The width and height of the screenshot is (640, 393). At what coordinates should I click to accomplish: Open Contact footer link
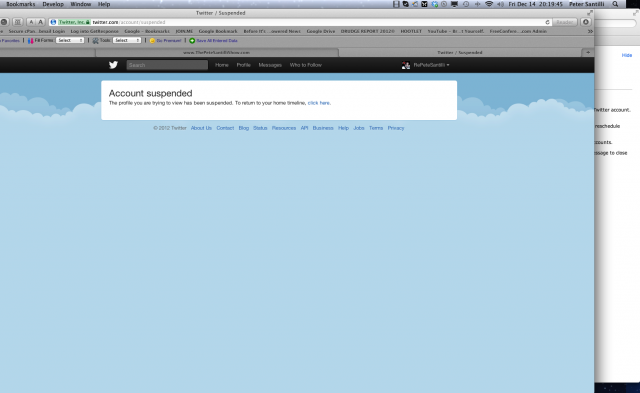(225, 128)
